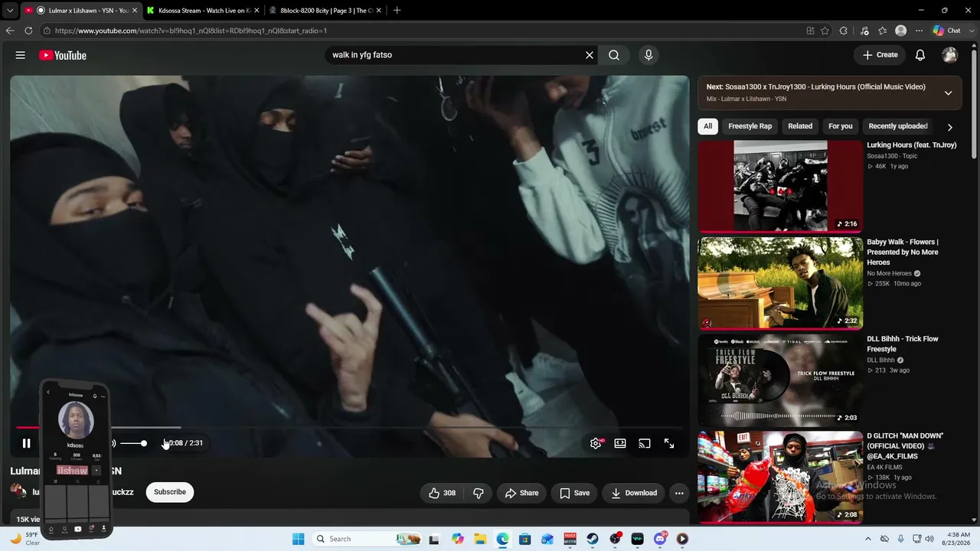Share this video
The height and width of the screenshot is (551, 980).
tap(521, 493)
